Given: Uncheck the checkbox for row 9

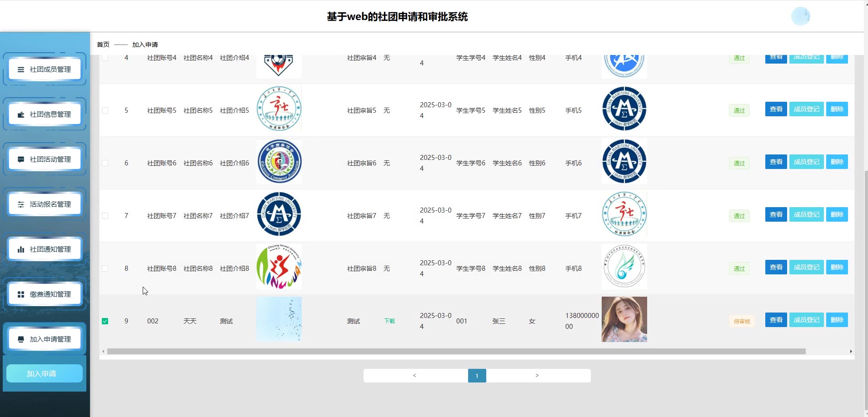Looking at the screenshot, I should (105, 321).
